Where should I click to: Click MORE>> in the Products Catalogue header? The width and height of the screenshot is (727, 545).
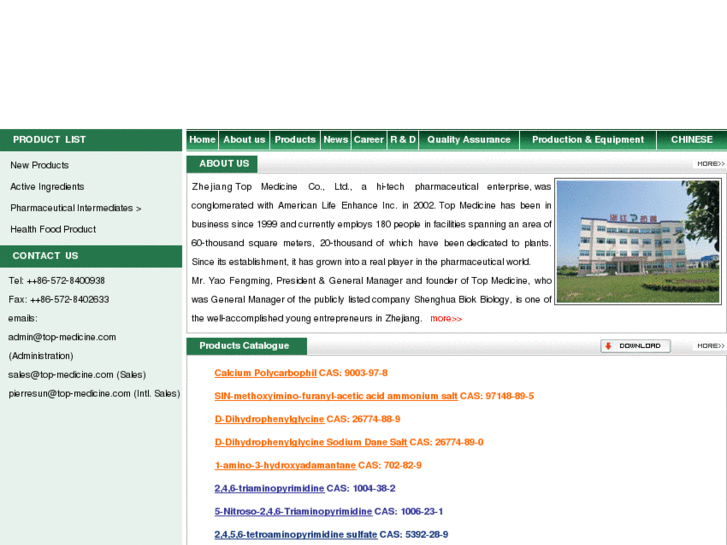click(x=710, y=346)
